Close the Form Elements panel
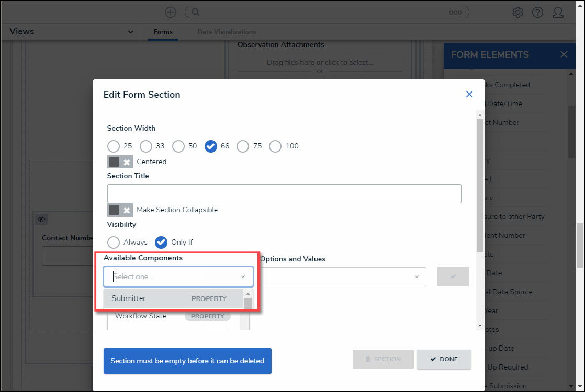 [564, 55]
